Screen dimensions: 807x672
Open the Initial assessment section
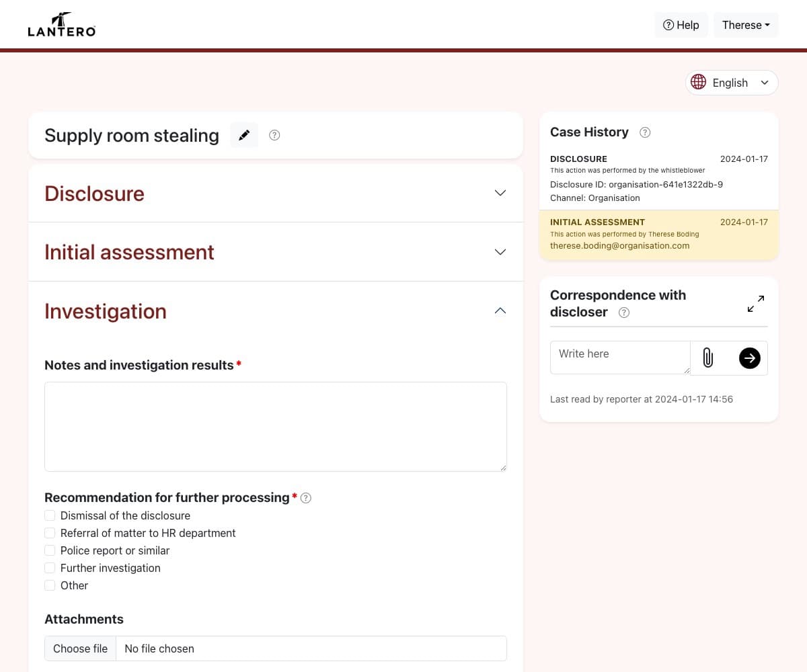pyautogui.click(x=500, y=251)
